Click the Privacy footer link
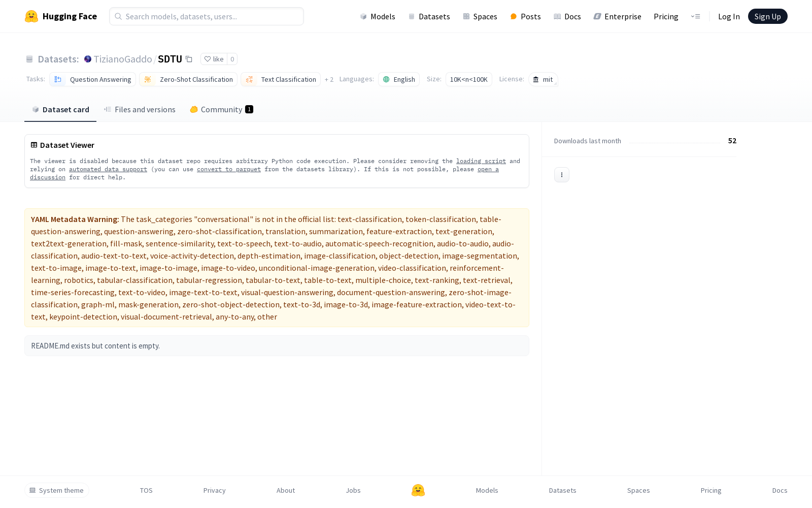The height and width of the screenshot is (508, 812). (x=215, y=490)
